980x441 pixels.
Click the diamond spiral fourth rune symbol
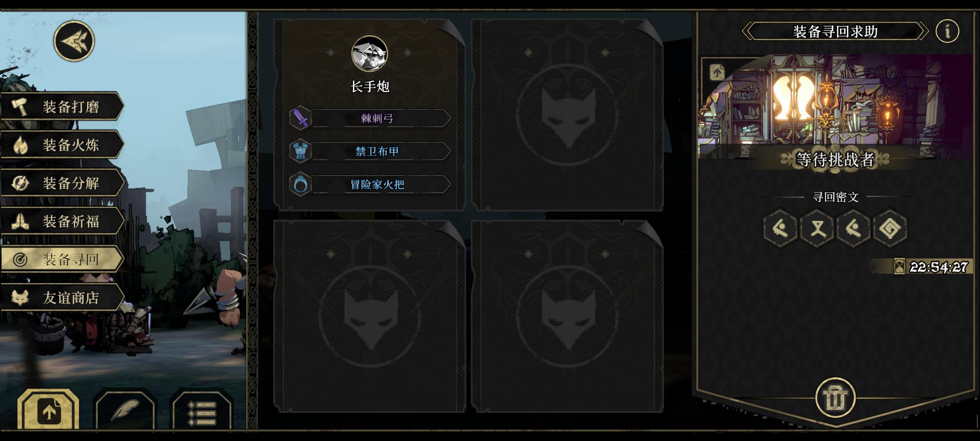[891, 228]
